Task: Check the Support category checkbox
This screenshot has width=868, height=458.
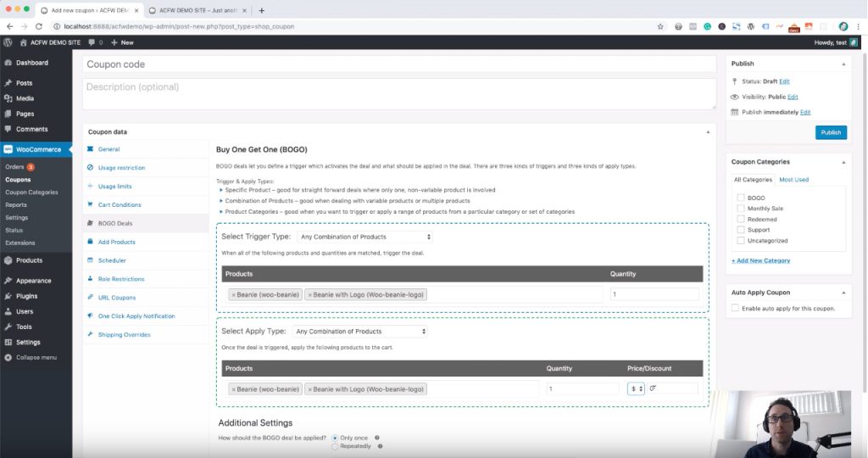Action: (741, 229)
